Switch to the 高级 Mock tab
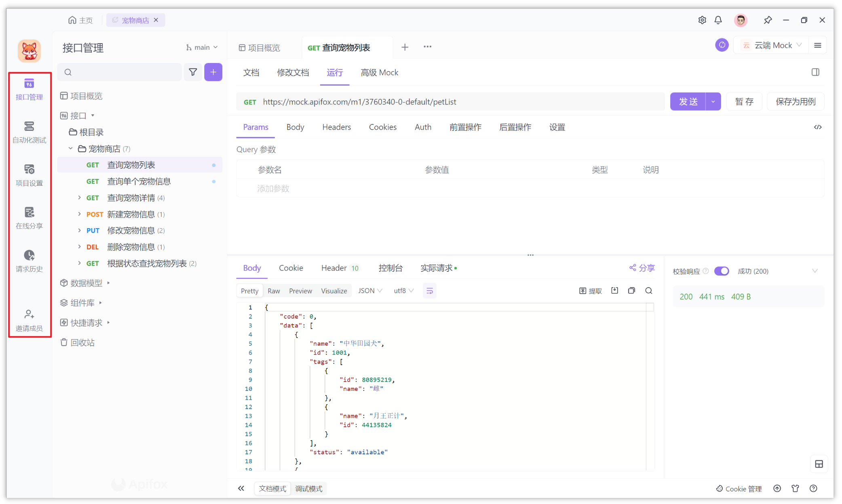 tap(379, 73)
